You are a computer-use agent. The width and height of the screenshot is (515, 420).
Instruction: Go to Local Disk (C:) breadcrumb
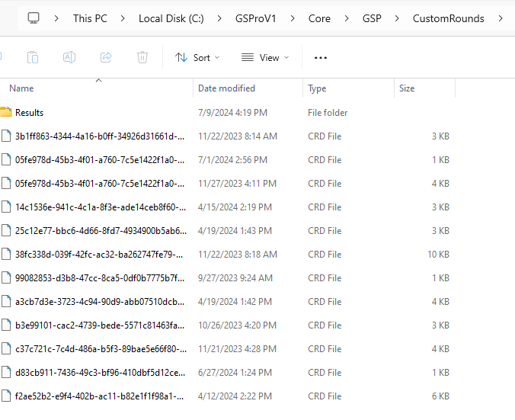point(170,18)
